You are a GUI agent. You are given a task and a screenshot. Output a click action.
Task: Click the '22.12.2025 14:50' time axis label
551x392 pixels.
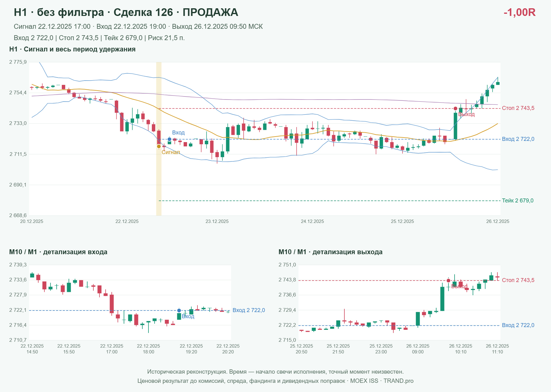(32, 349)
